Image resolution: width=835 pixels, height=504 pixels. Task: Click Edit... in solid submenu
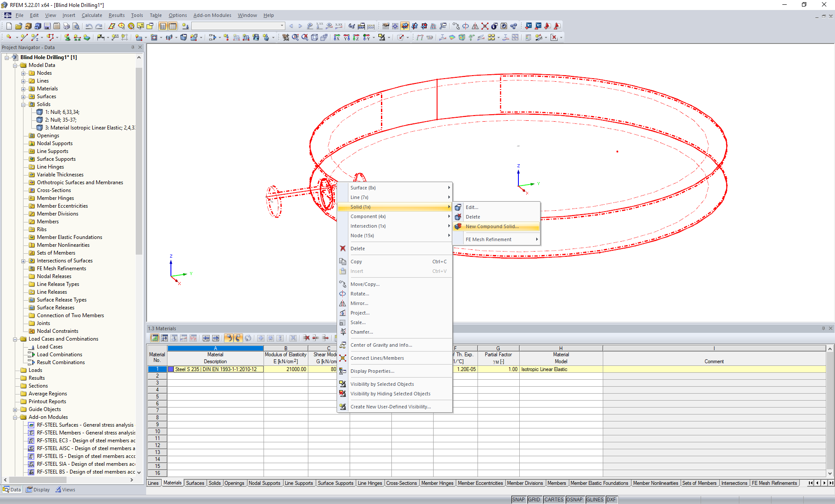[x=471, y=207]
